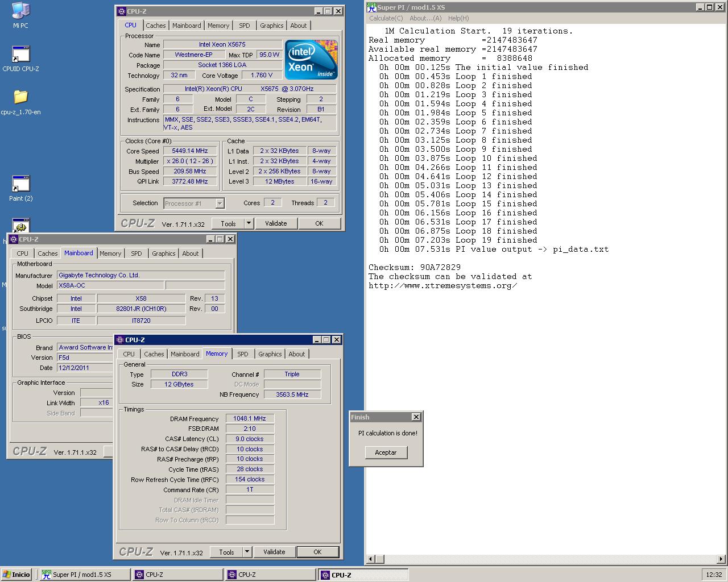The image size is (728, 582).
Task: Open the Paint (2) desktop shortcut
Action: pos(20,188)
